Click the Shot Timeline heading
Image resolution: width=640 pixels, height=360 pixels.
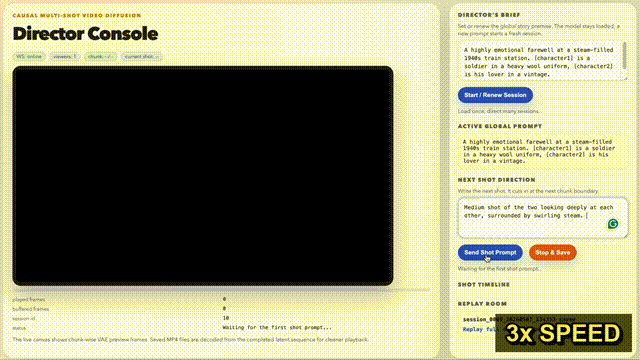click(x=484, y=284)
